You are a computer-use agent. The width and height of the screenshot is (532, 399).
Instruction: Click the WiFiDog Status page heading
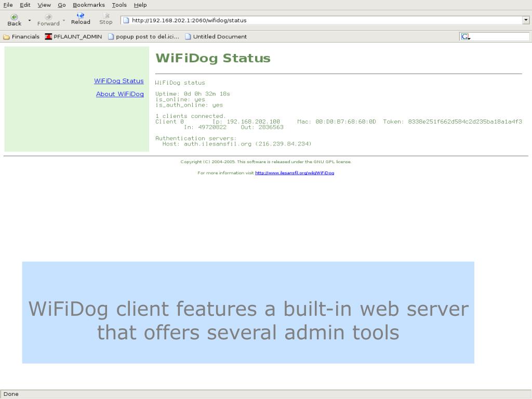[213, 58]
